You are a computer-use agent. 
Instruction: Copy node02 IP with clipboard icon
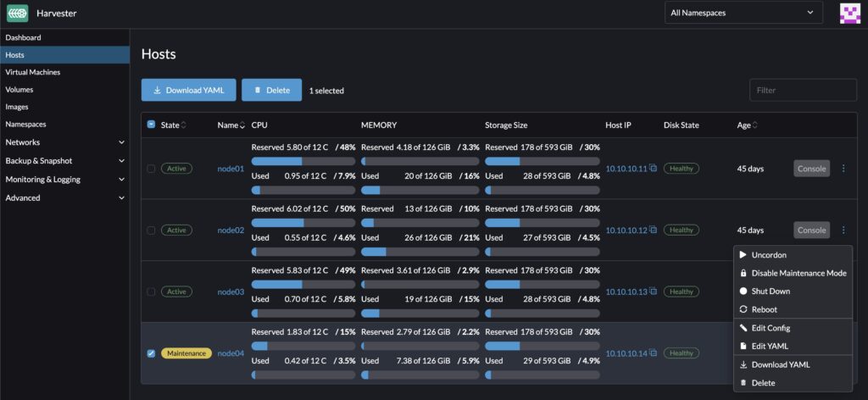[x=653, y=231]
